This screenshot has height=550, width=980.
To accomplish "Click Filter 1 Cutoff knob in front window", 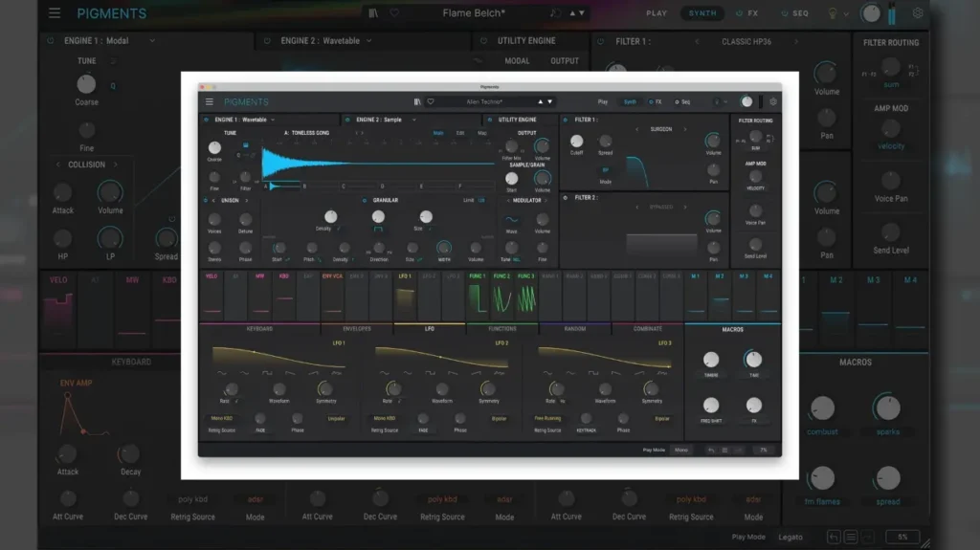I will [576, 142].
